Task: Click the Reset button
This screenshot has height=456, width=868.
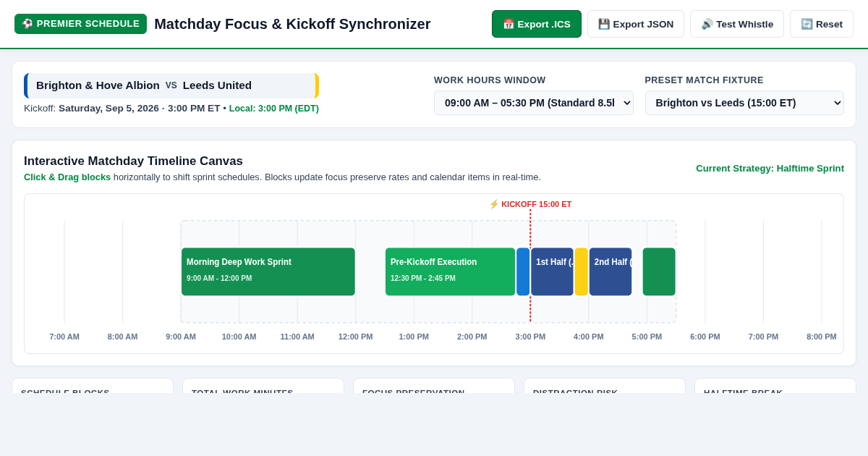Action: click(822, 24)
